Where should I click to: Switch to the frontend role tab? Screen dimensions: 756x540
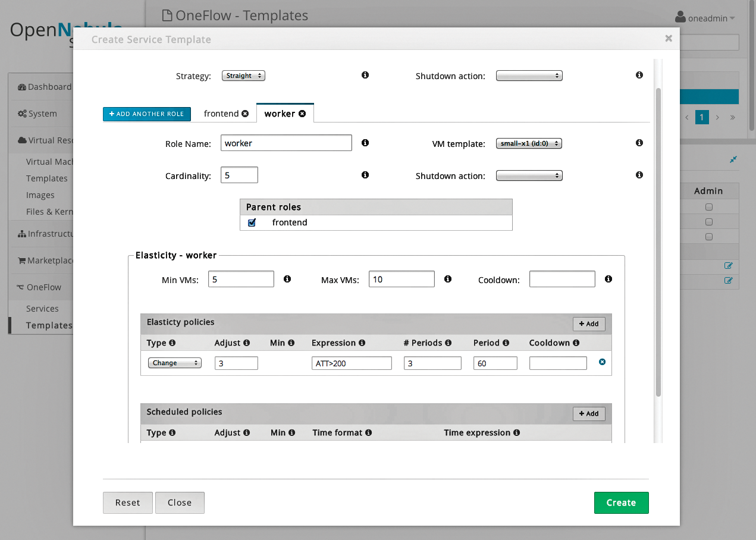[222, 113]
